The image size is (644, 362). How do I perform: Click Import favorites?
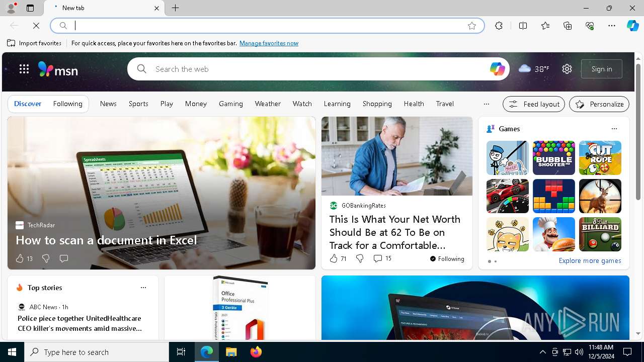pos(34,43)
